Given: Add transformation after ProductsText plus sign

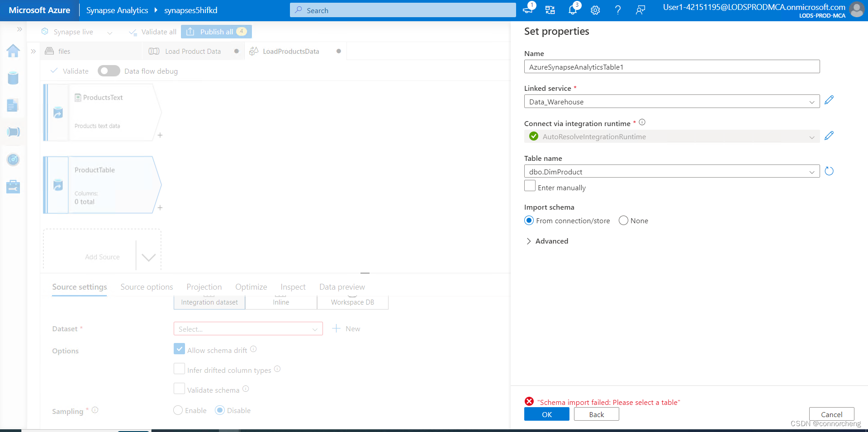Looking at the screenshot, I should tap(160, 135).
